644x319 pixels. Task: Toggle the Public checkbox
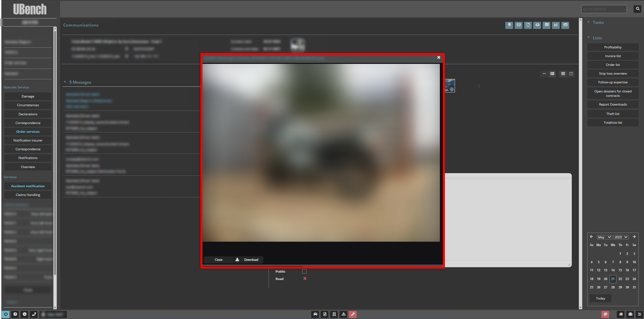pyautogui.click(x=304, y=272)
